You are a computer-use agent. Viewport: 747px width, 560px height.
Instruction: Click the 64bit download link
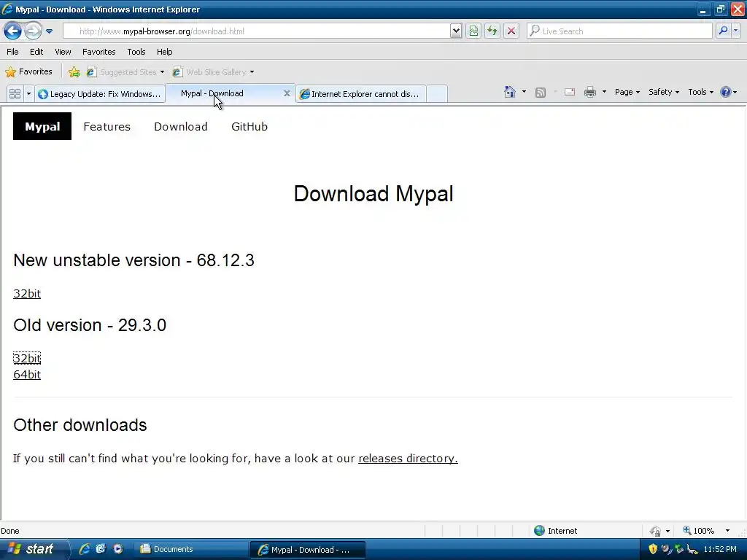click(27, 375)
